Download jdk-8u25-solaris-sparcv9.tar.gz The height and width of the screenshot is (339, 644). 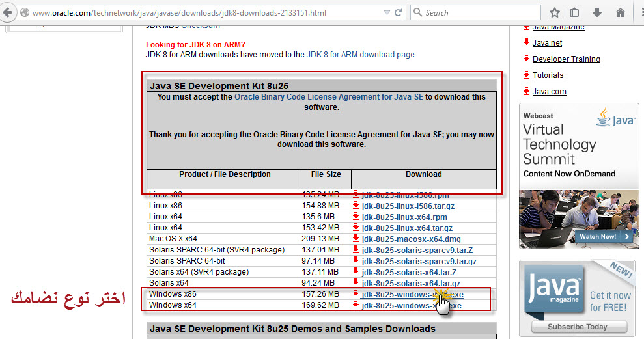point(419,262)
